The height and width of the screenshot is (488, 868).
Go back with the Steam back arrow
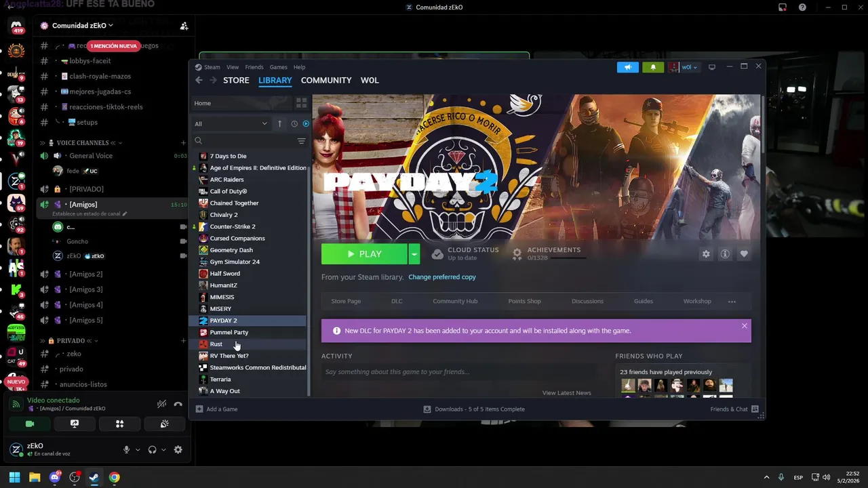(199, 80)
